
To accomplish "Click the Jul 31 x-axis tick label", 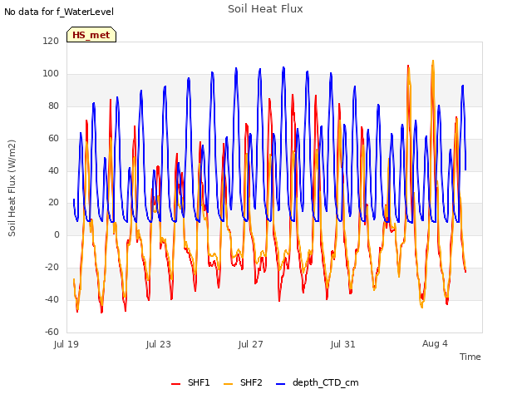I will click(343, 344).
